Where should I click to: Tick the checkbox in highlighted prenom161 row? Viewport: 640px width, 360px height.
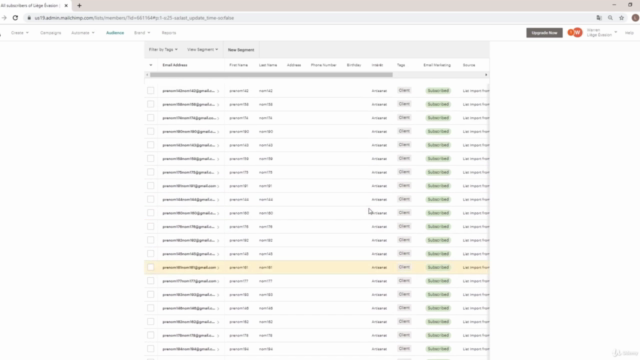151,267
